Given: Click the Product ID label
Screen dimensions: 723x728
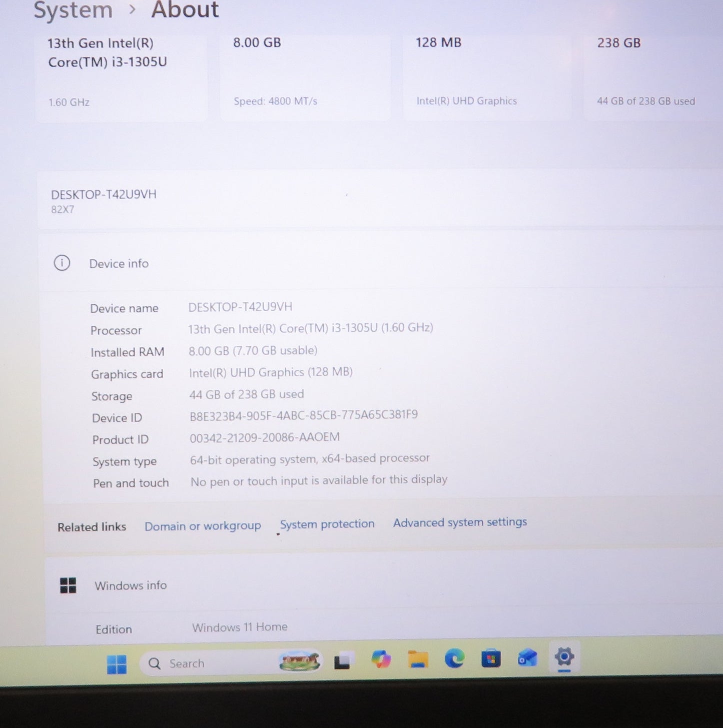Looking at the screenshot, I should (x=121, y=440).
